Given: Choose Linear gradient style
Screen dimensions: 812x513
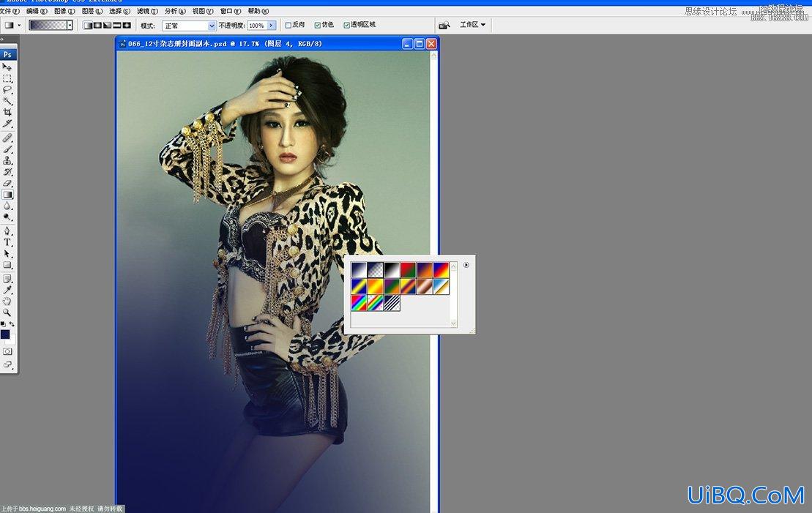Looking at the screenshot, I should point(88,25).
